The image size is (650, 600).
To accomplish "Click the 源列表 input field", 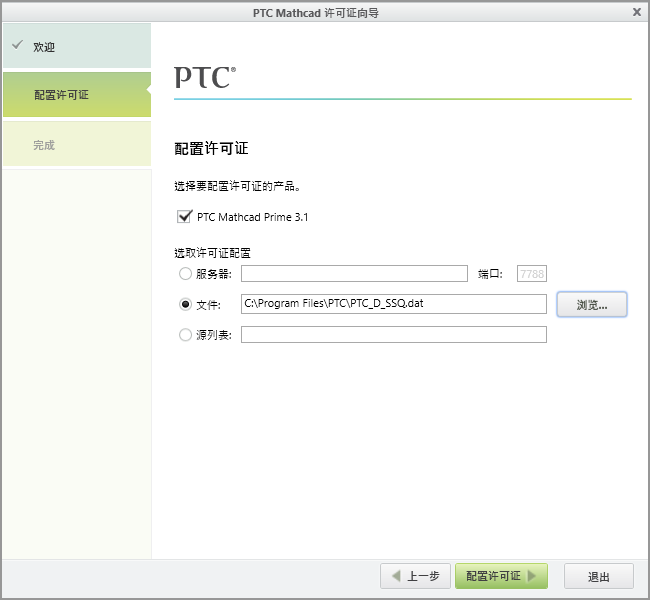I will (x=393, y=335).
